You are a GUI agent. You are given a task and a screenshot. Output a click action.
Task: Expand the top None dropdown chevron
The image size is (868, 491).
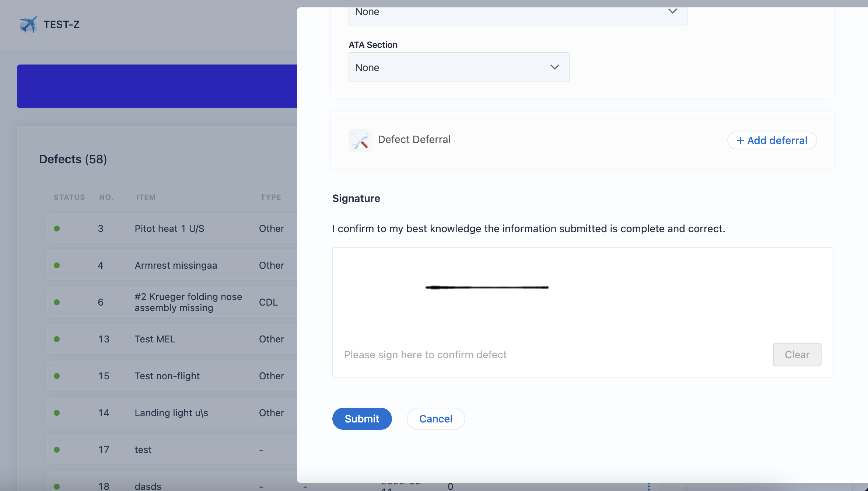pos(672,11)
